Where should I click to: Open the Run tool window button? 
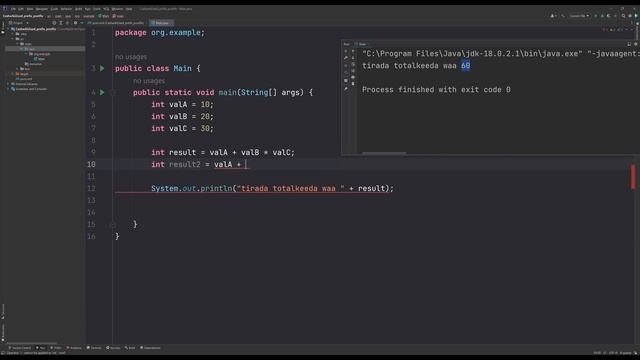click(40, 348)
